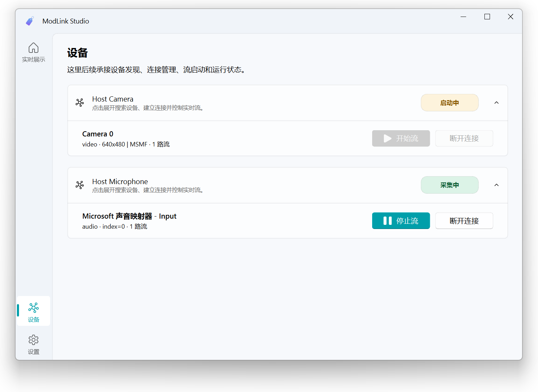Disconnect the Microsoft 声音映射器 input device
Image resolution: width=538 pixels, height=392 pixels.
(x=464, y=221)
